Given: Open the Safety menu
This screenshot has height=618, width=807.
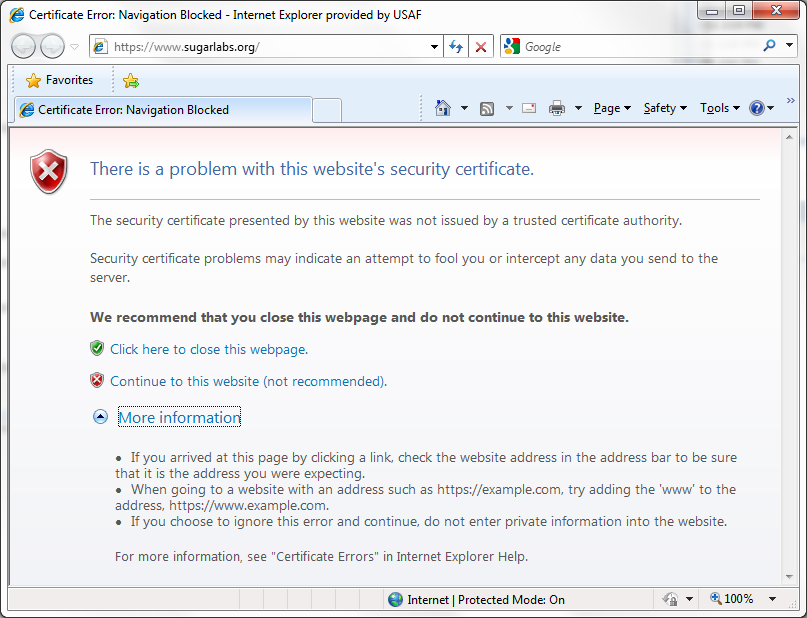Looking at the screenshot, I should point(664,108).
